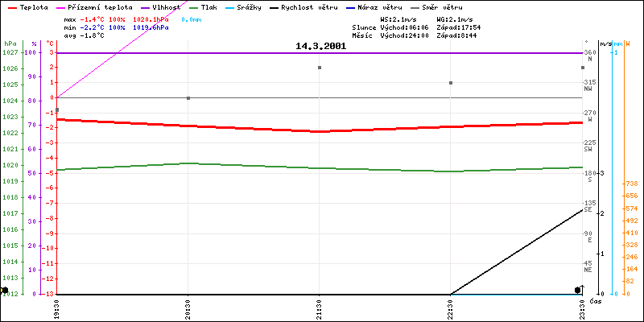The width and height of the screenshot is (644, 322).
Task: Click the min pressure value 1019.6hPa
Action: (x=151, y=27)
